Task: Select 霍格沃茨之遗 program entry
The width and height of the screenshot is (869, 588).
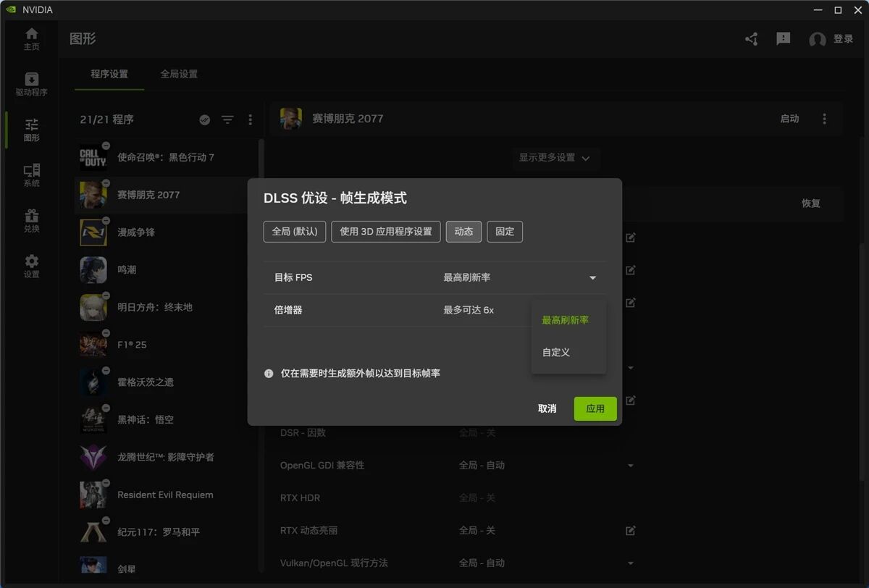Action: 167,382
